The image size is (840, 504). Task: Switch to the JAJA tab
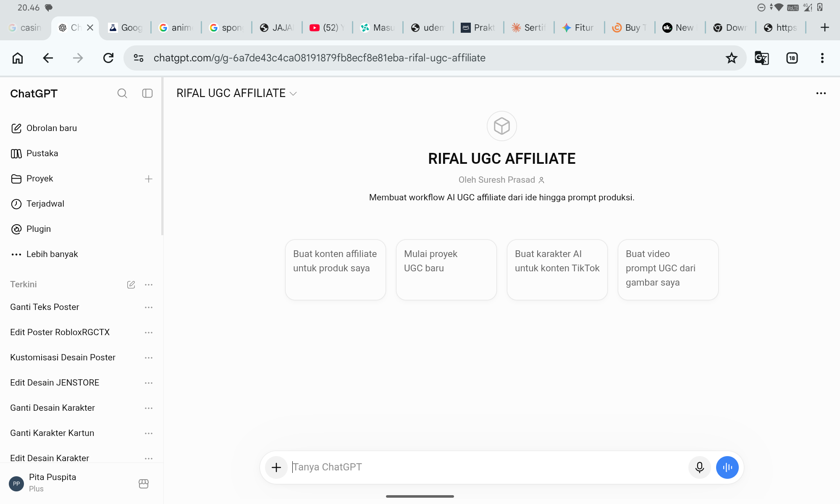(x=276, y=28)
